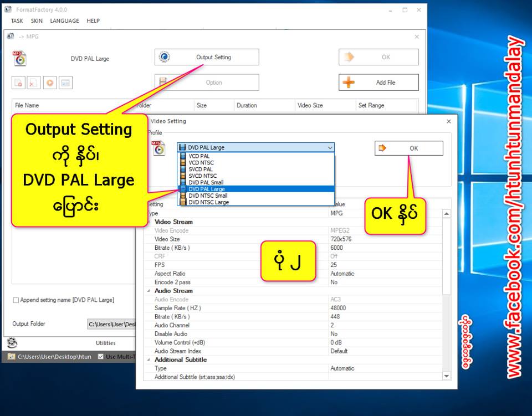
Task: Collapse the Additional Subtitle section
Action: click(x=149, y=359)
